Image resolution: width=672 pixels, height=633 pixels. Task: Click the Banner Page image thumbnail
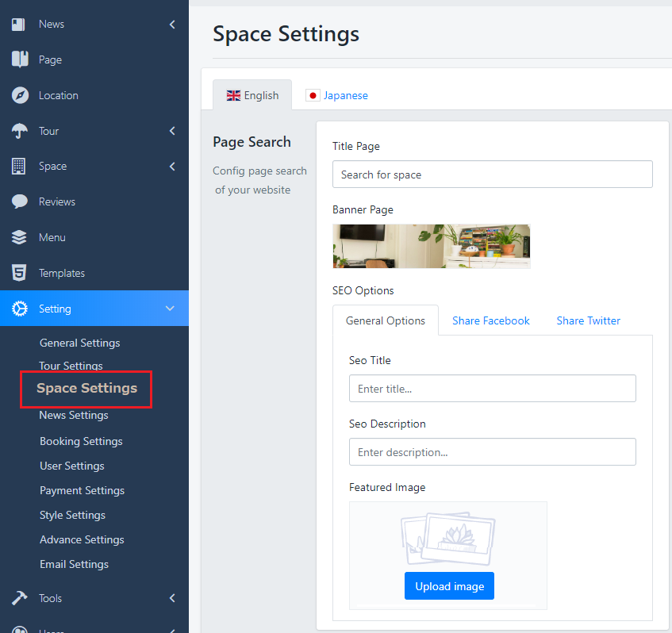pyautogui.click(x=431, y=246)
